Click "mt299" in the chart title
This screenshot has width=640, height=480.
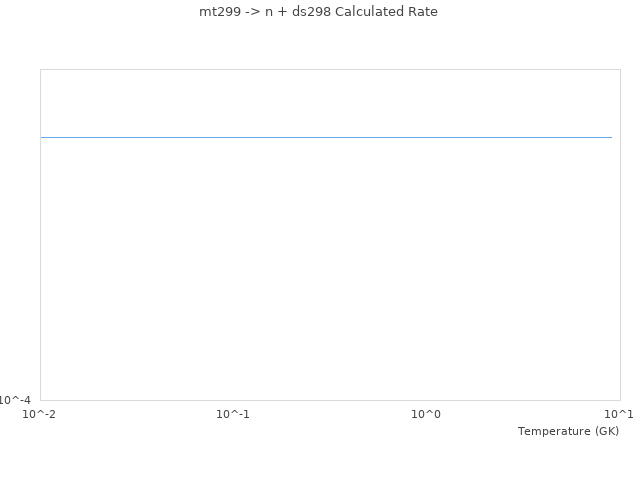click(221, 12)
